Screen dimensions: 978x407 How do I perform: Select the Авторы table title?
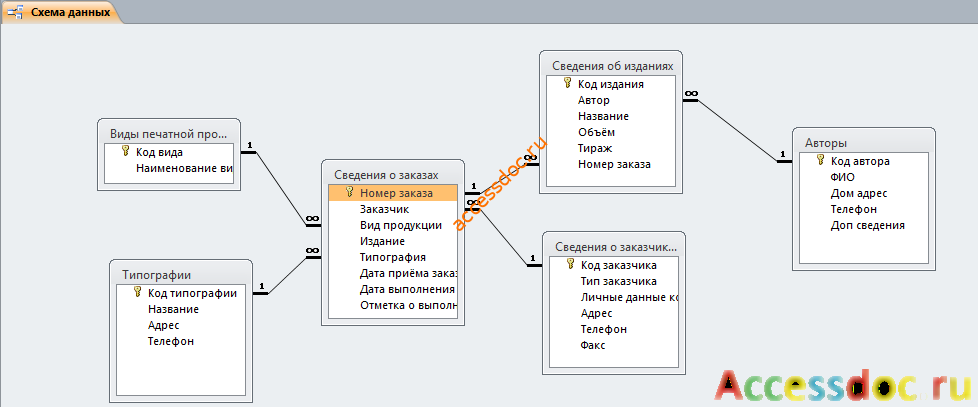826,143
